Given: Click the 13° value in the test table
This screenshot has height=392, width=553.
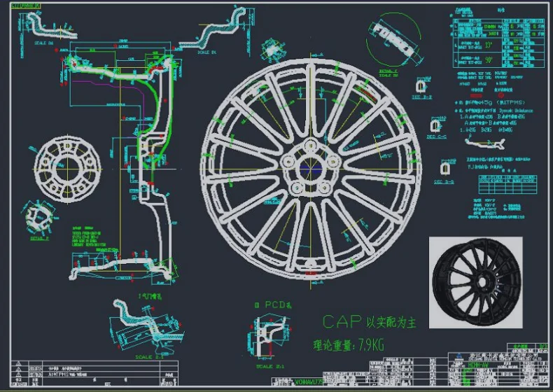Looking at the screenshot, I should tap(489, 45).
